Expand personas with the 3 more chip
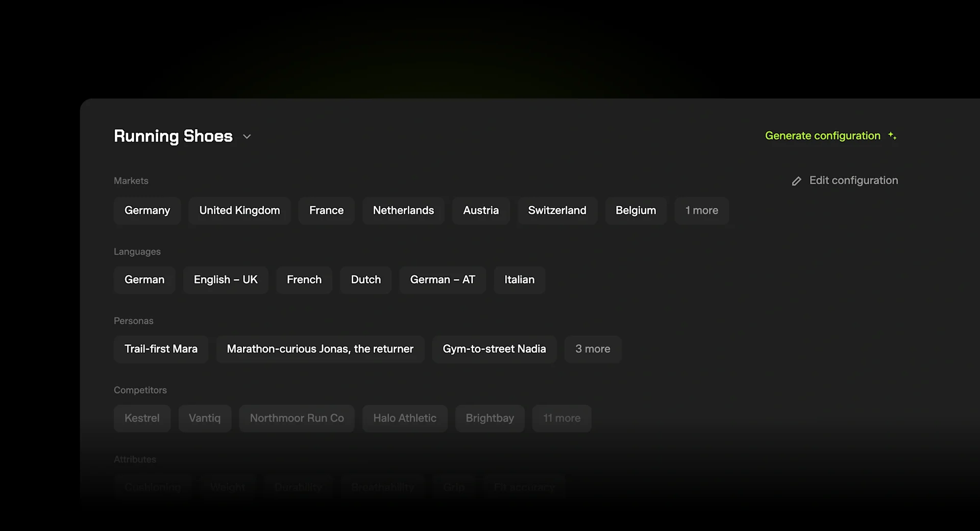The width and height of the screenshot is (980, 531). [x=593, y=349]
